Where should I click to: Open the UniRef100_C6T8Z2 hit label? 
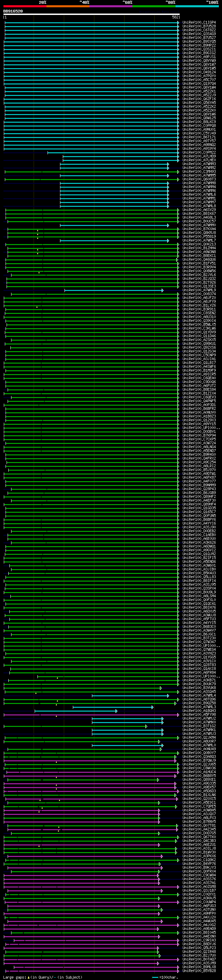[199, 30]
